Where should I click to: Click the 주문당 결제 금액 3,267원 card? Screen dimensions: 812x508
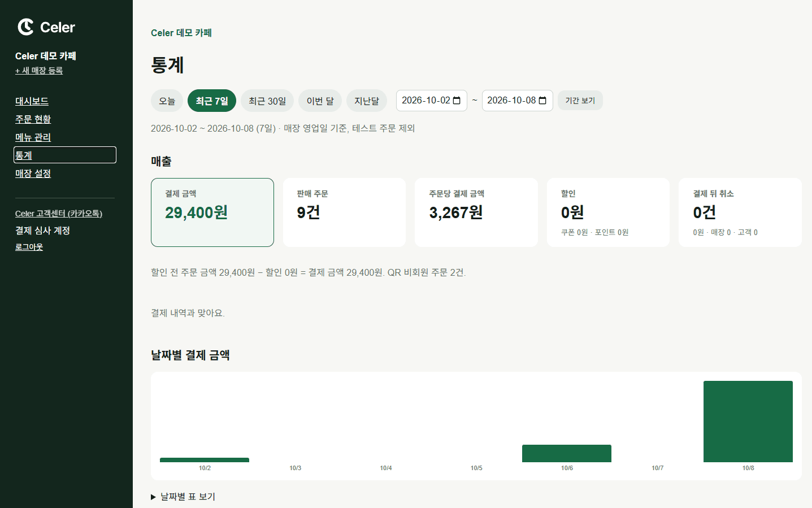tap(476, 212)
